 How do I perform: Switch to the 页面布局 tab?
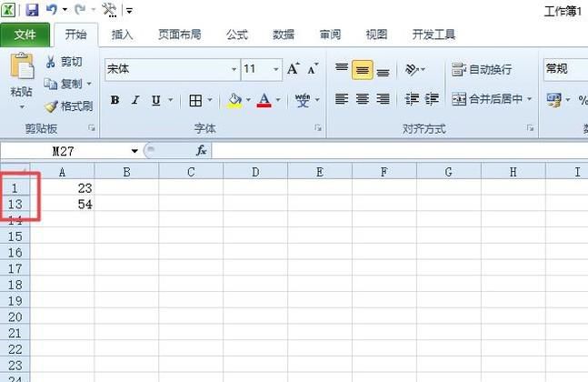coord(180,35)
